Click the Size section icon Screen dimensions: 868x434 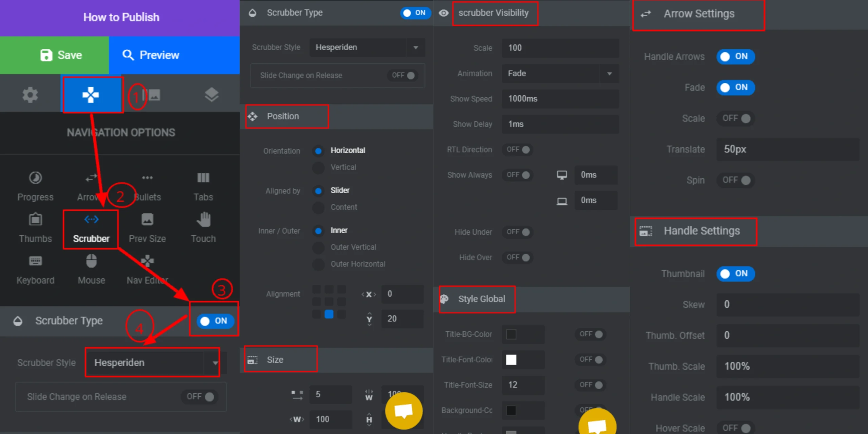(252, 360)
